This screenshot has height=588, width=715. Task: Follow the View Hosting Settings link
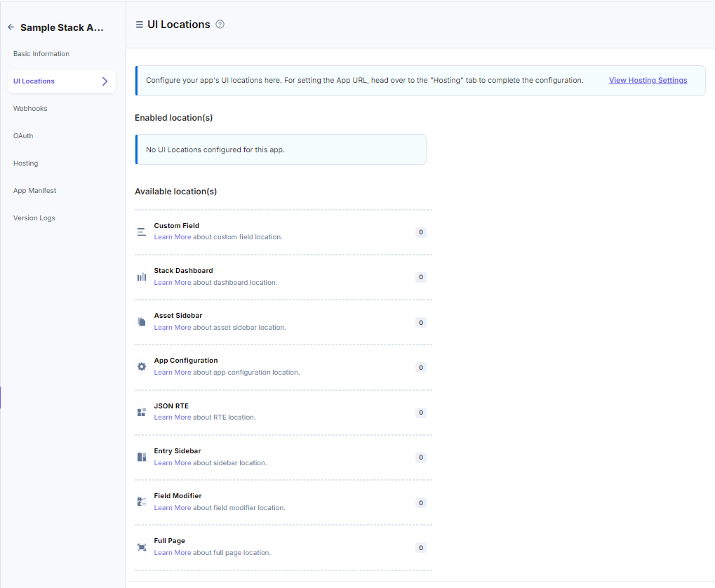coord(648,80)
